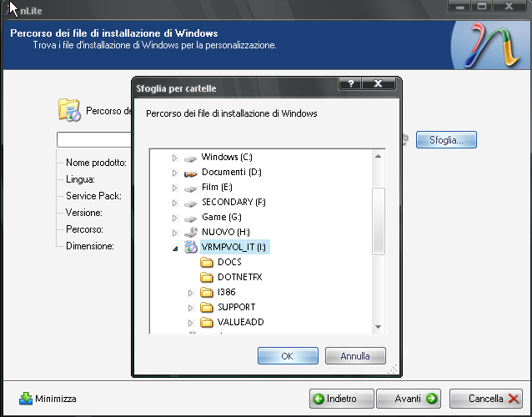Click the Dimensione: label
The height and width of the screenshot is (417, 532).
pos(90,246)
